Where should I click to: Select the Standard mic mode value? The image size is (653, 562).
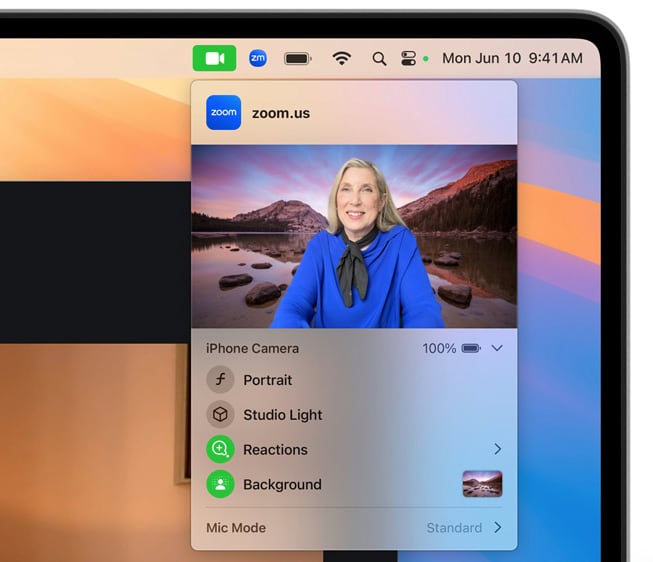454,528
